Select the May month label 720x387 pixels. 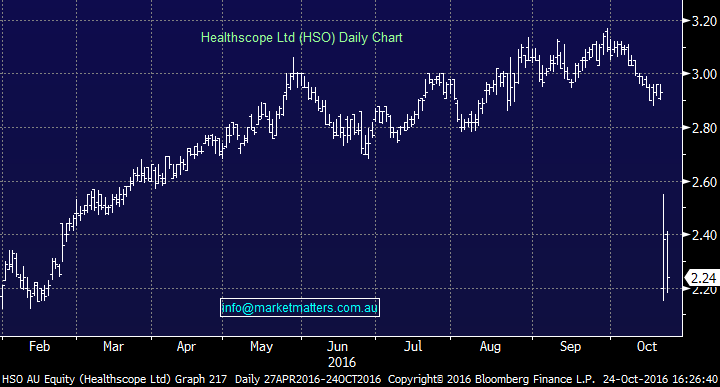(261, 347)
